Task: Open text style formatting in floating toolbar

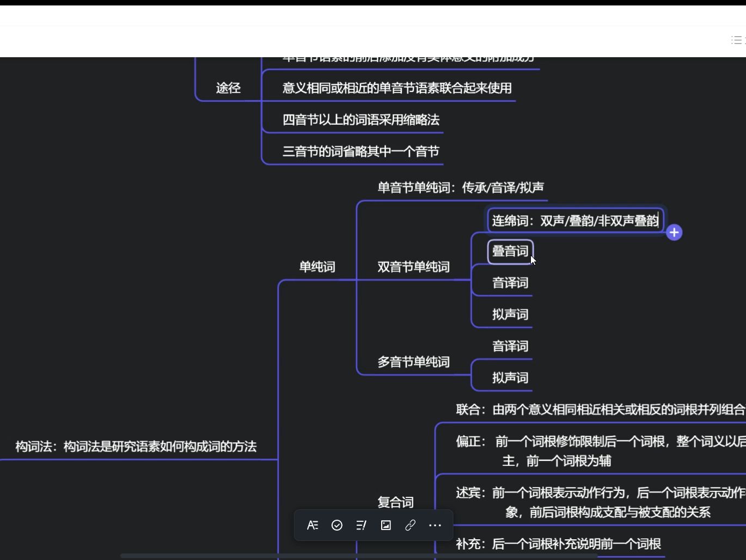Action: pos(313,525)
